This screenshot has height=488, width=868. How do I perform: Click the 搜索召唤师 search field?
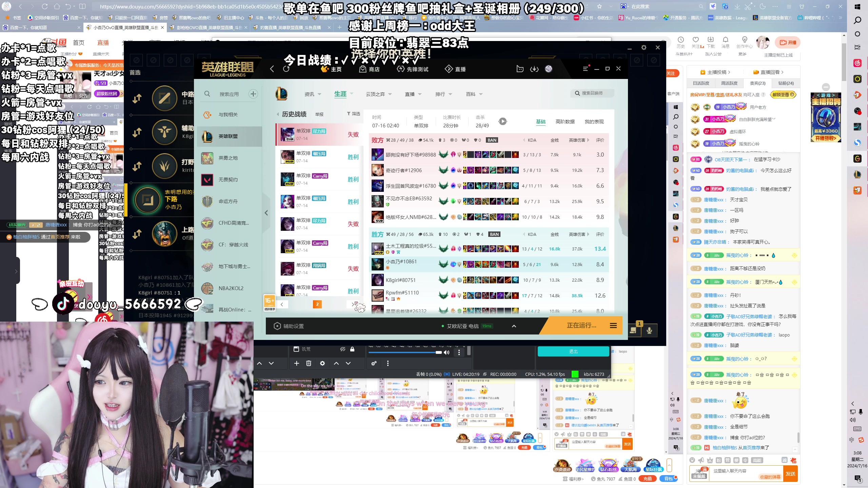pyautogui.click(x=592, y=93)
